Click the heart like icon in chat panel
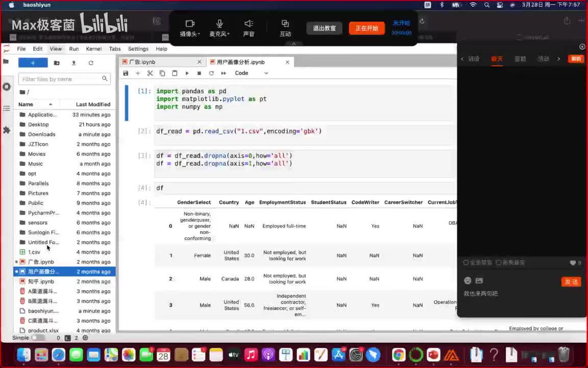The height and width of the screenshot is (368, 588). coord(573,263)
